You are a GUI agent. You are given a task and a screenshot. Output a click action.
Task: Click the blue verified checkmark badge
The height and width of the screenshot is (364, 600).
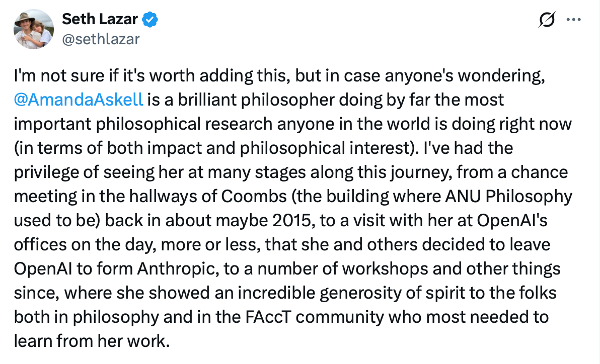click(151, 20)
